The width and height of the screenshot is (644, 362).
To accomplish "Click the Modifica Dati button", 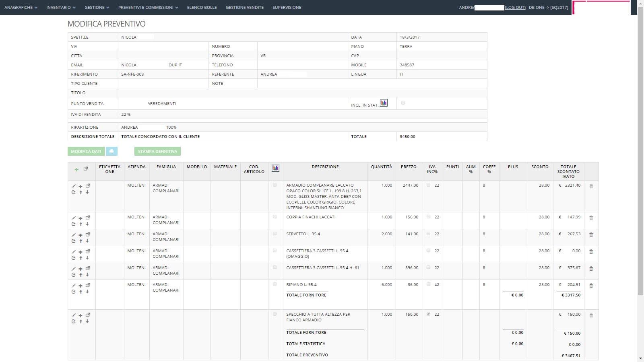I will [x=86, y=151].
